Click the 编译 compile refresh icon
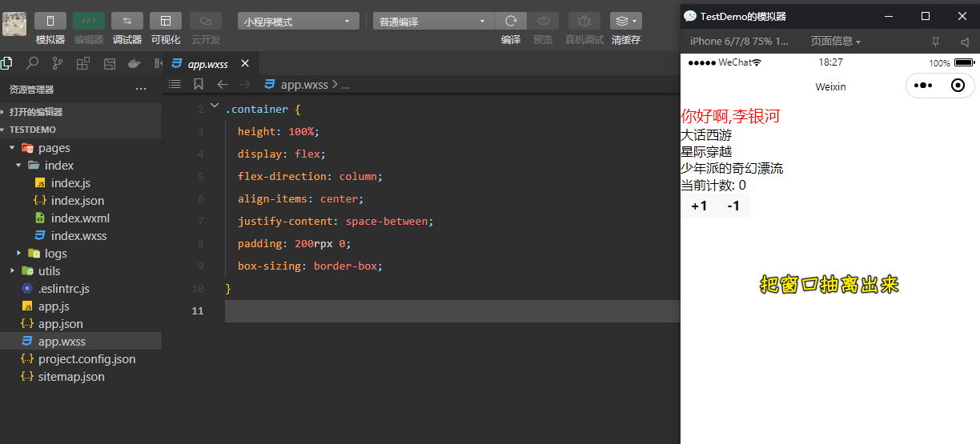This screenshot has width=980, height=444. coord(511,21)
